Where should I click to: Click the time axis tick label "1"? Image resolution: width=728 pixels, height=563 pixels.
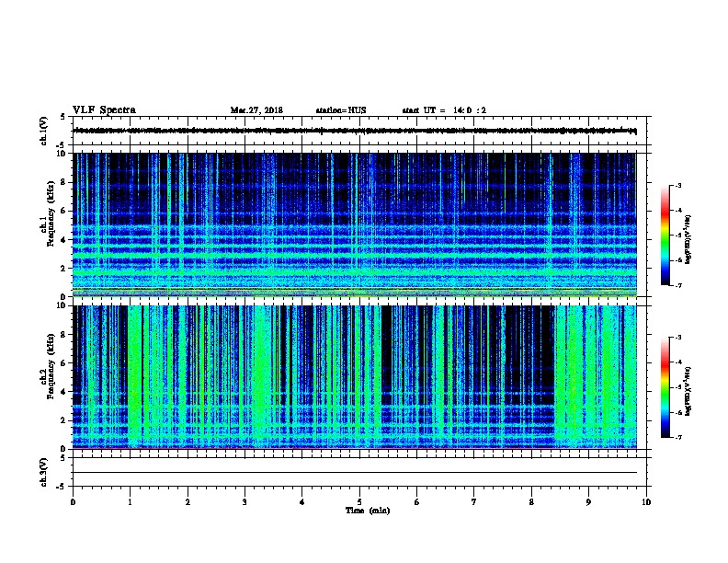tap(130, 502)
